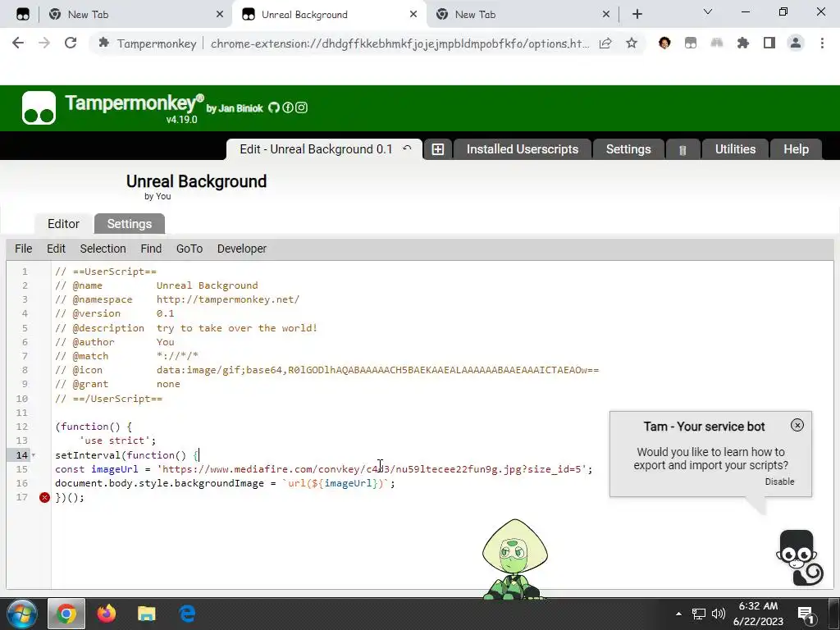
Task: Toggle the Chrome side panel
Action: (x=769, y=43)
